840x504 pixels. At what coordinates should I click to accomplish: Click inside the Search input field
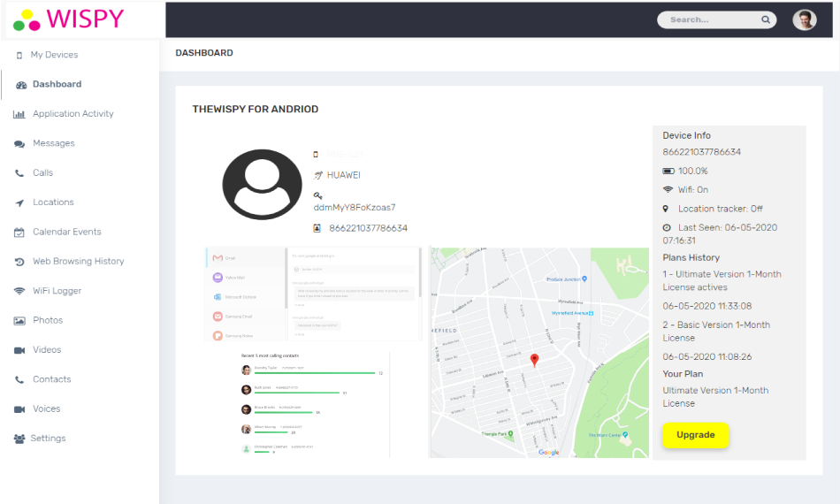(x=709, y=19)
